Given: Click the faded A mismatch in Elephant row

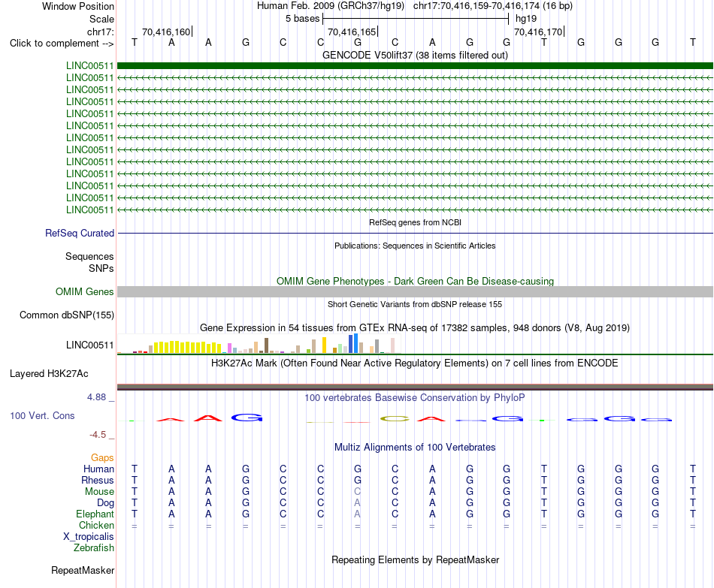Looking at the screenshot, I should coord(358,514).
